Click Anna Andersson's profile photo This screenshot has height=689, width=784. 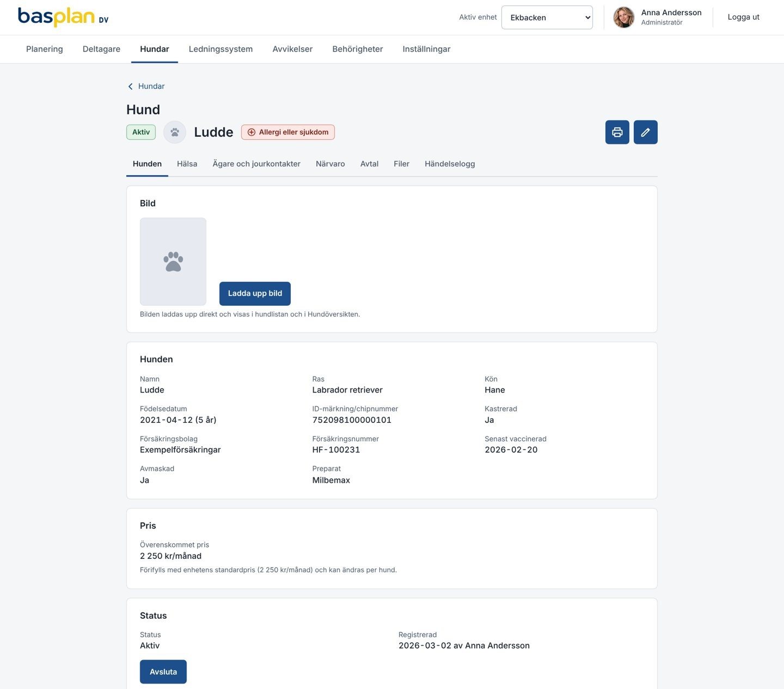(x=624, y=17)
